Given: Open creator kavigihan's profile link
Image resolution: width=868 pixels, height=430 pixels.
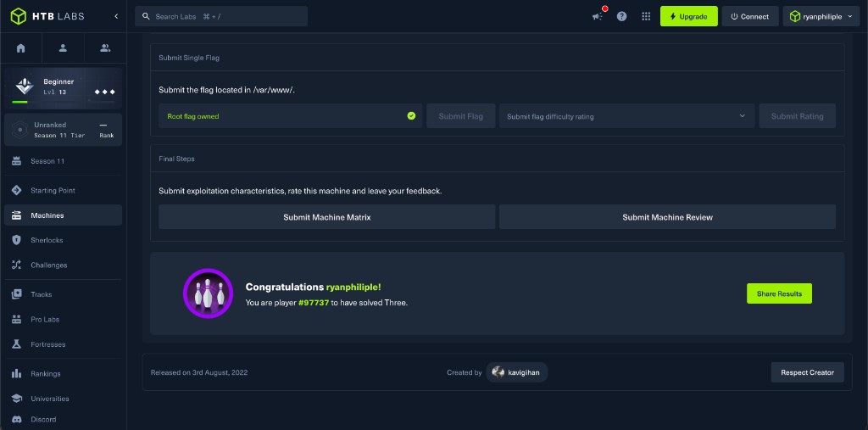Looking at the screenshot, I should [x=516, y=372].
